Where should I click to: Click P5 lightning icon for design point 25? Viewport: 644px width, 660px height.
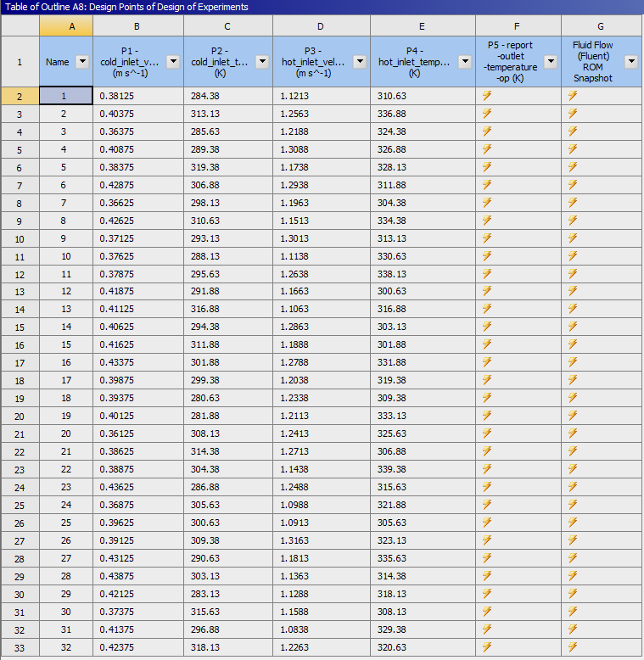pyautogui.click(x=487, y=523)
